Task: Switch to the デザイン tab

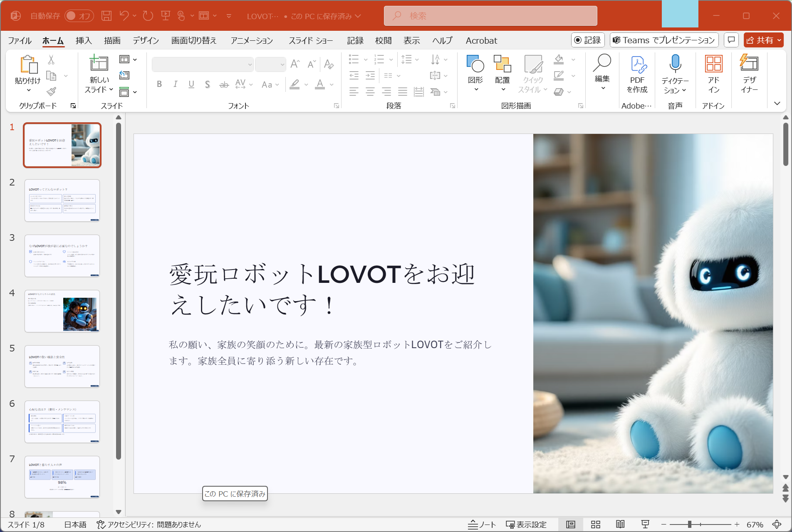Action: click(x=146, y=40)
